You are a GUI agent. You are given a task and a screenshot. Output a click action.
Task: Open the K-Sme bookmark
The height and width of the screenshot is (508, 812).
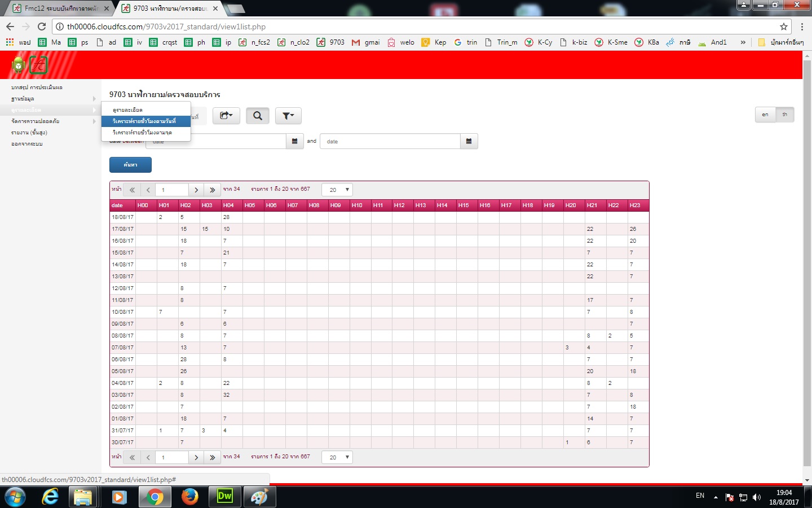(611, 42)
